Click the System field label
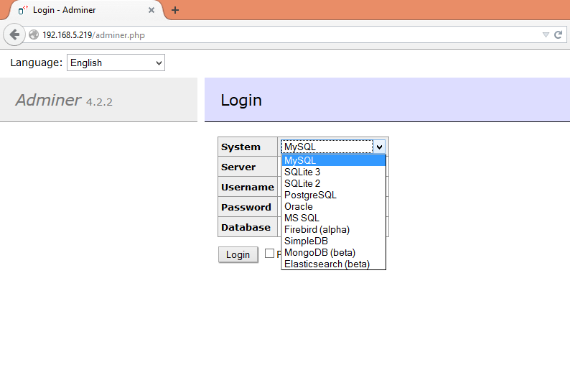 [x=241, y=147]
